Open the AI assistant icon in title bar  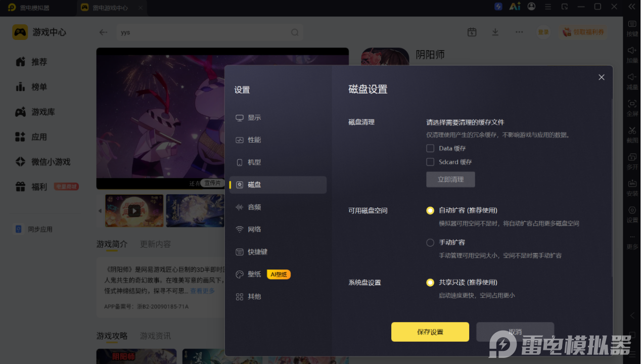click(515, 7)
